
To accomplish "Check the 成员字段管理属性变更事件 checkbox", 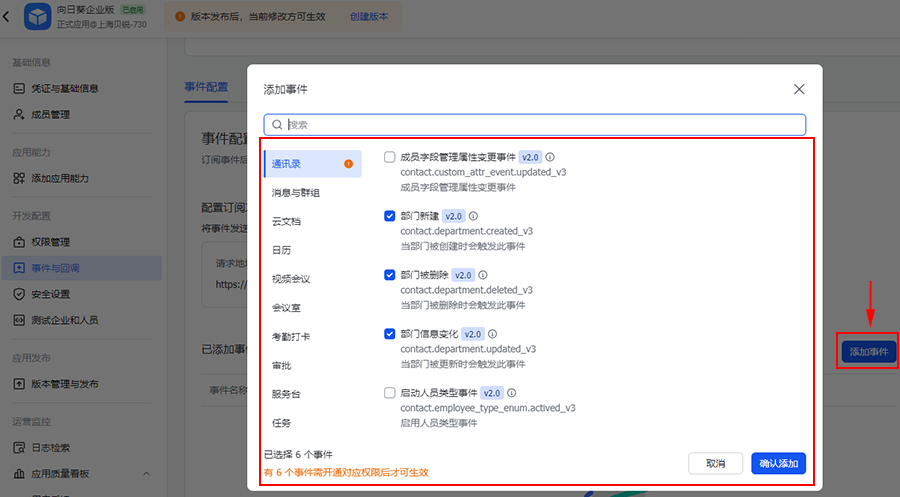I will coord(390,157).
